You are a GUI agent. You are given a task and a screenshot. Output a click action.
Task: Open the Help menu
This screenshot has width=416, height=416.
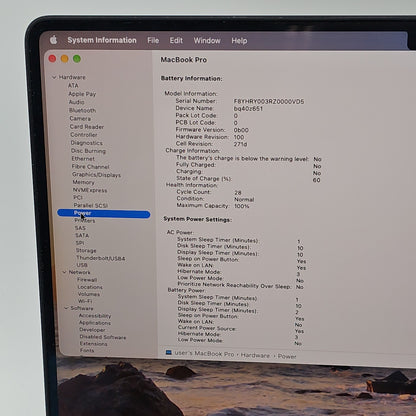click(239, 41)
